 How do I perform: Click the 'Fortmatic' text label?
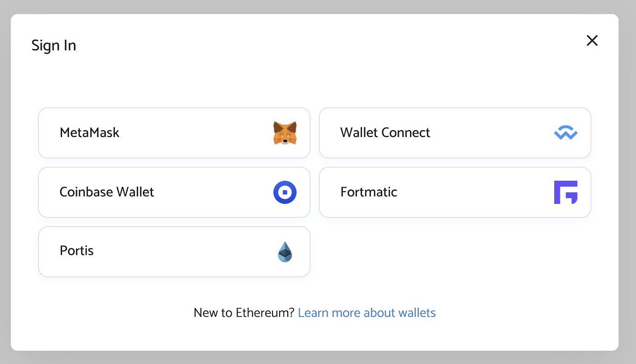click(x=369, y=192)
